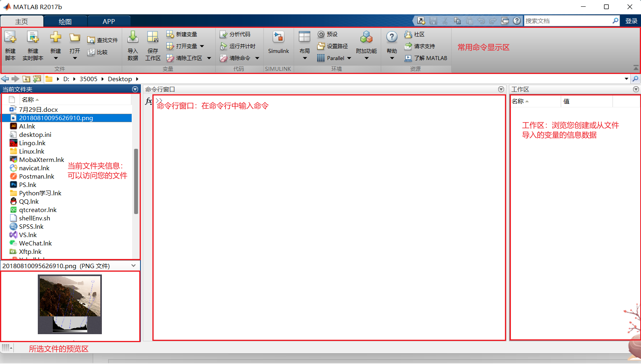Open 预设 preferences gear

point(327,34)
